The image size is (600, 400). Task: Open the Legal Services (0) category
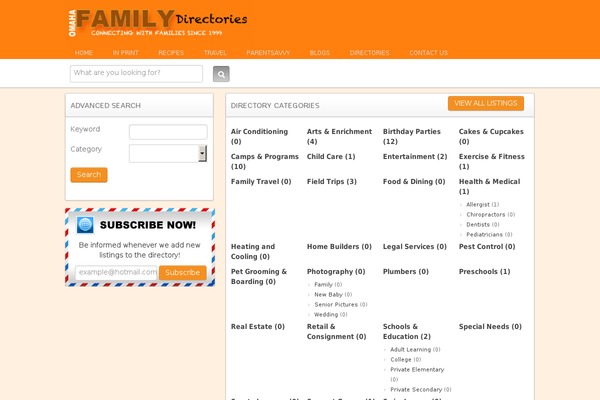pos(415,247)
